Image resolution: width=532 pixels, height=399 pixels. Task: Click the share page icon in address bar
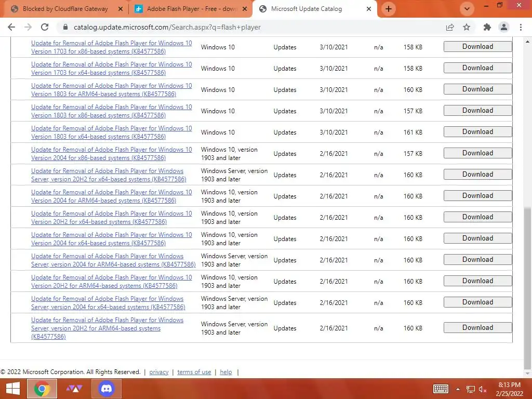(450, 27)
